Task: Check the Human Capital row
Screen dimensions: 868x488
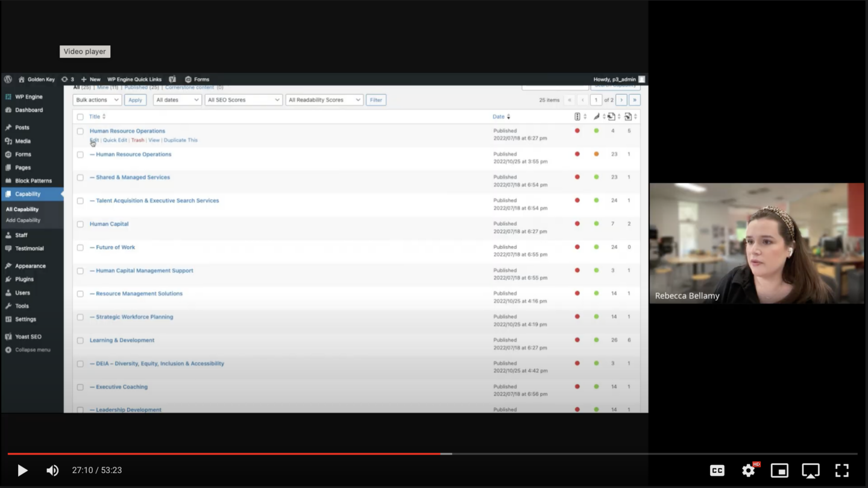Action: [x=80, y=224]
